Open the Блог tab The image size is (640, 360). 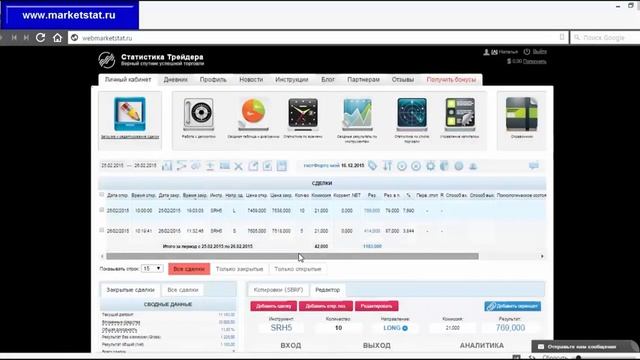[328, 80]
